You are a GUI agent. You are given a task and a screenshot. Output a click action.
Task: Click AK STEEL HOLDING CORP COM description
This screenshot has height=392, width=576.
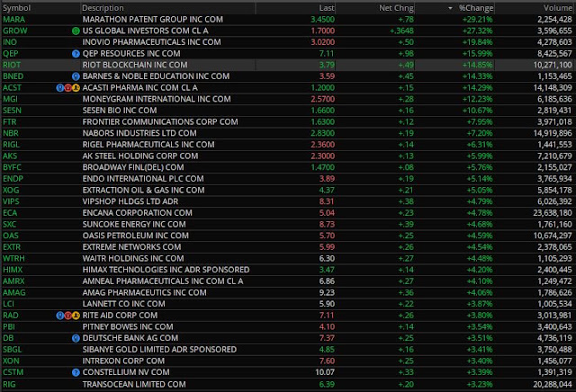tap(140, 156)
